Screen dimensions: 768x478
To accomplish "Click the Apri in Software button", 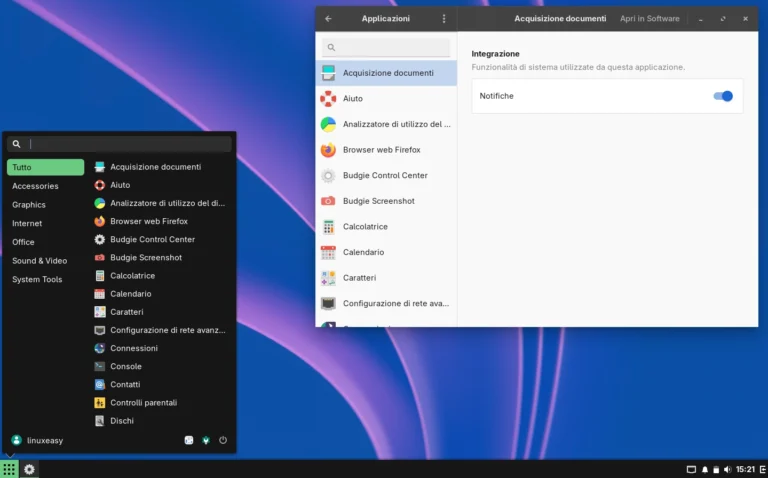I will tap(649, 18).
